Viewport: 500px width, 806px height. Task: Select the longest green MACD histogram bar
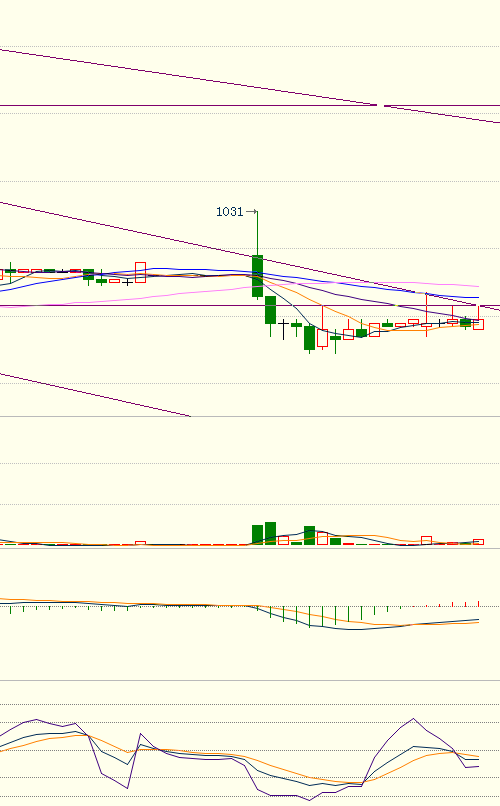(309, 617)
